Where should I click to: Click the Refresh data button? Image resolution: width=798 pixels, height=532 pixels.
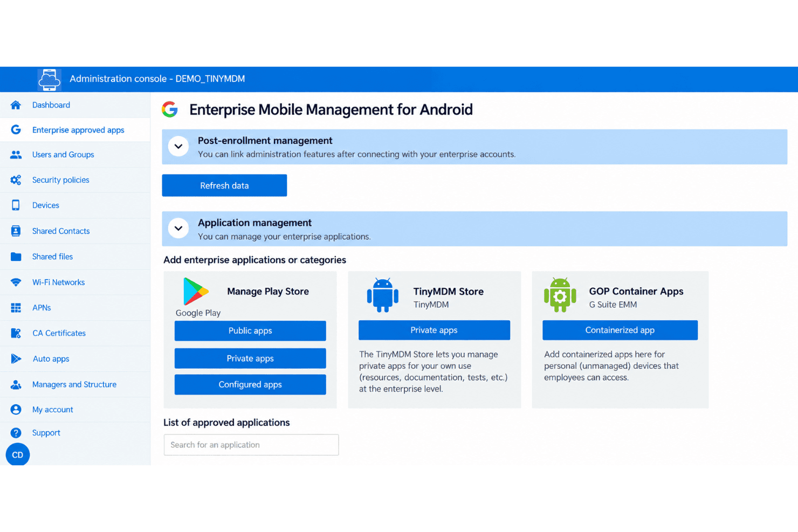[x=224, y=185]
